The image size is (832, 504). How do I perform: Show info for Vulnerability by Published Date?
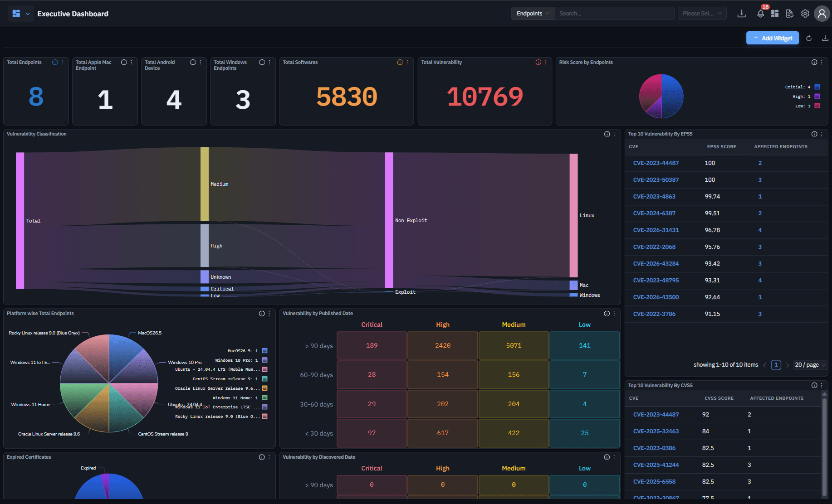(607, 313)
